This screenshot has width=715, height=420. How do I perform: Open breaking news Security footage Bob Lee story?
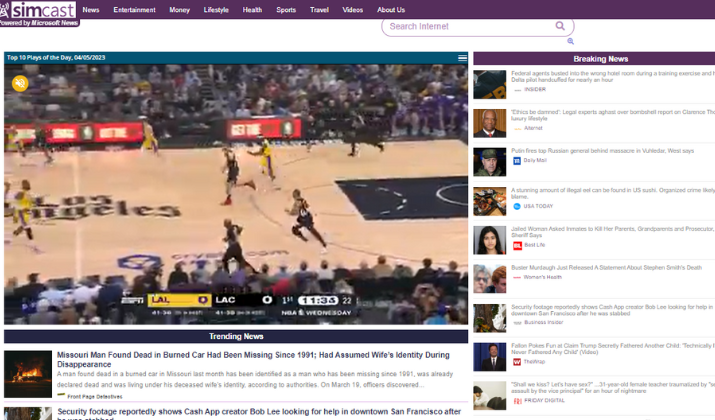coord(613,310)
